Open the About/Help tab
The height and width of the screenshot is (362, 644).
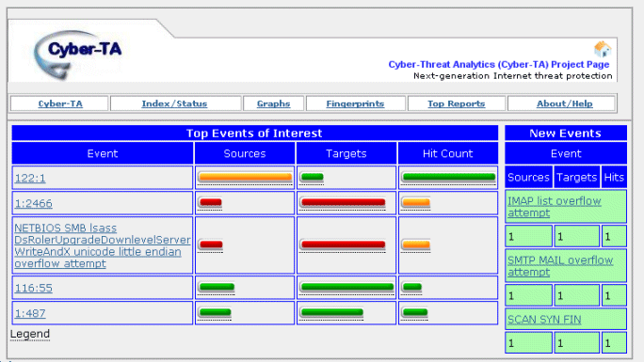(564, 103)
